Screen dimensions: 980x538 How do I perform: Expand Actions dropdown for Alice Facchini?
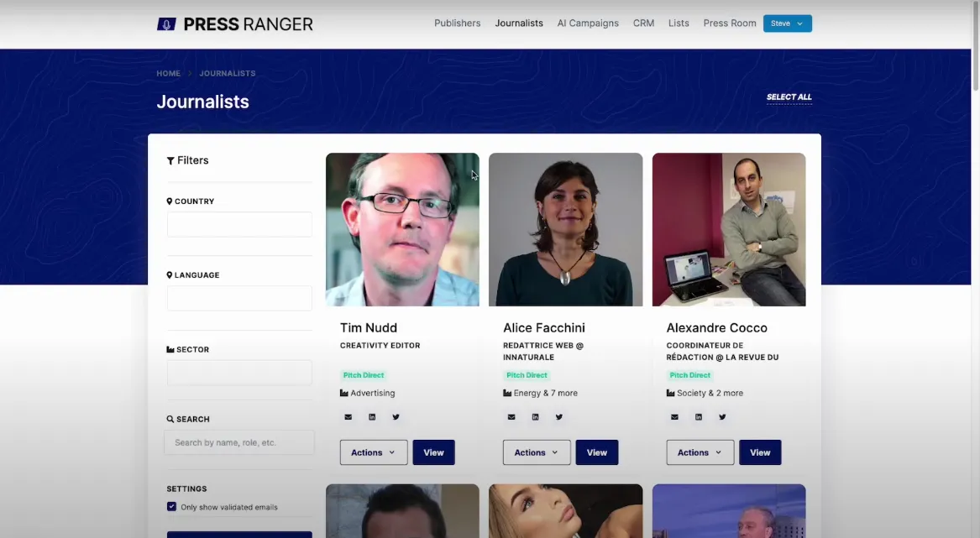(536, 452)
